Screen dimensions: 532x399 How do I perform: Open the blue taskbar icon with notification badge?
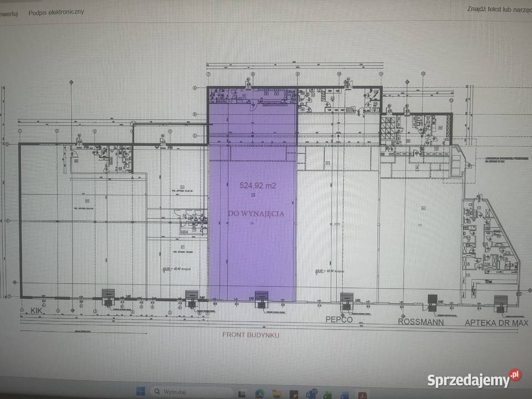(x=310, y=393)
